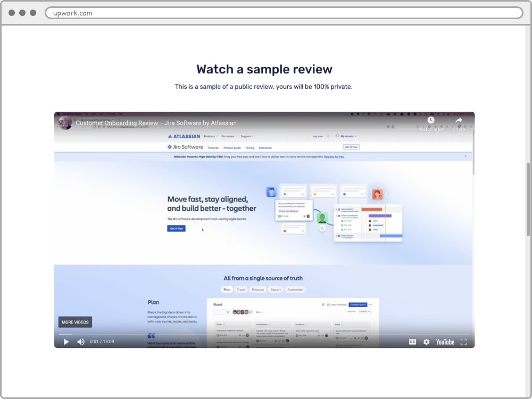Click the red avatar icon in hero illustration
Screen dimensions: 532x399
tap(378, 195)
